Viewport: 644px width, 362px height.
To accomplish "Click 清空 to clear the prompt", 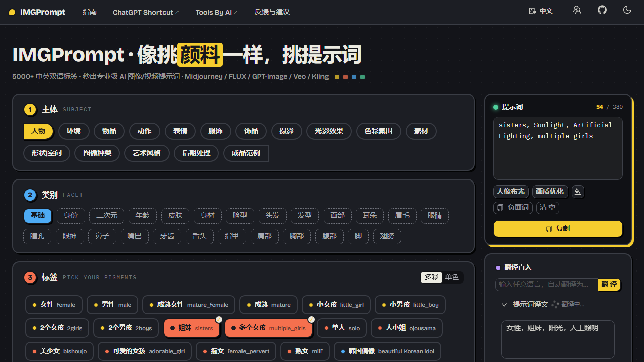I will tap(548, 208).
